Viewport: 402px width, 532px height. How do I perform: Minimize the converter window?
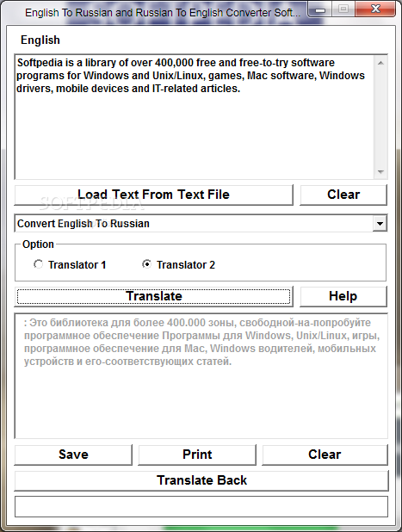tap(319, 9)
